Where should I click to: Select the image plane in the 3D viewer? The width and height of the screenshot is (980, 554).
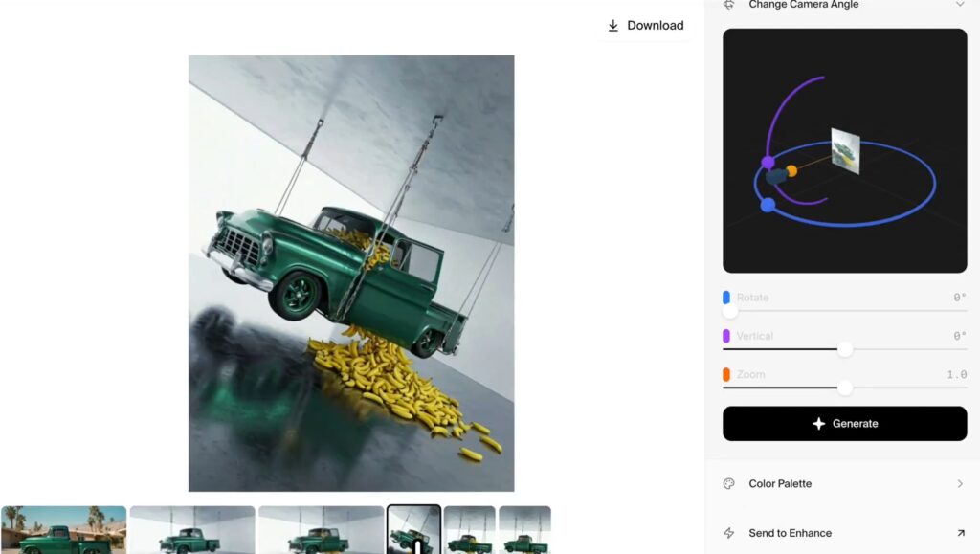click(844, 151)
